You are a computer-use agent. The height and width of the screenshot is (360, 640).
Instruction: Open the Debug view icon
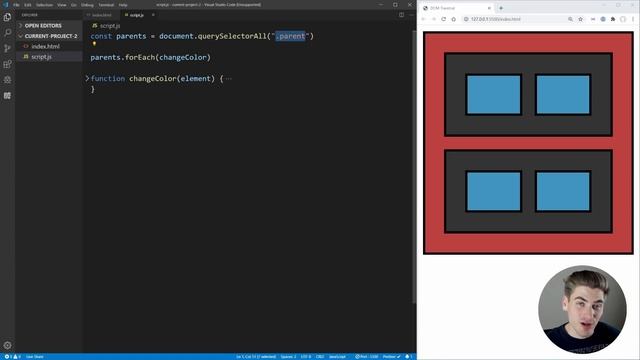(x=7, y=80)
